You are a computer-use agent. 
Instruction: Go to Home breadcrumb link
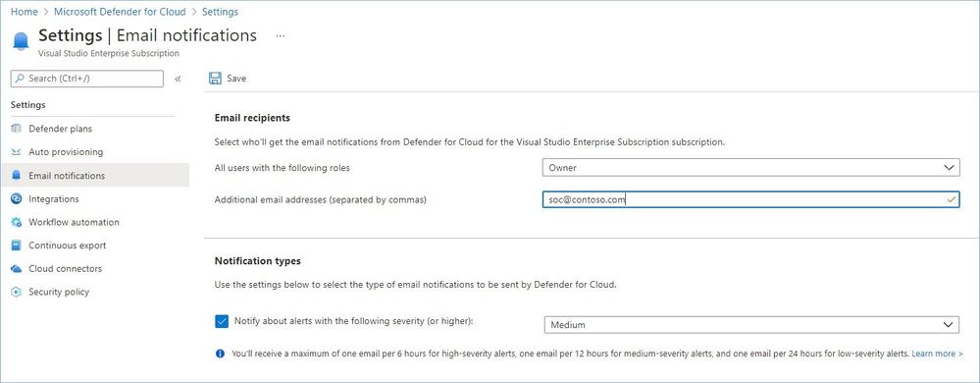pos(24,11)
